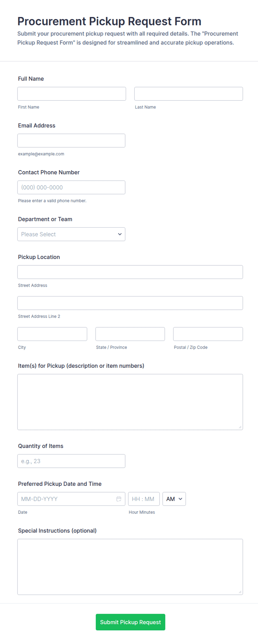Grab the resize handle of Items text area
Viewport: 258px width, 644px height.
[240, 427]
